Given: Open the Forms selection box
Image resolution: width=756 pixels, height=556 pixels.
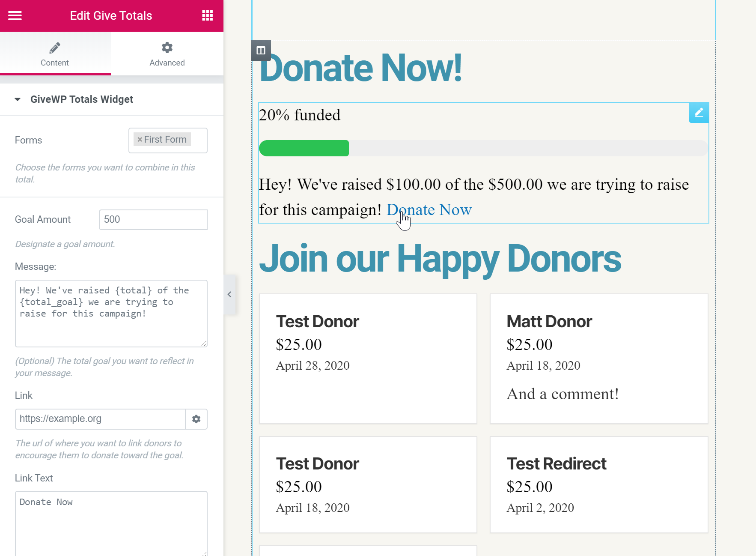Looking at the screenshot, I should (x=199, y=140).
